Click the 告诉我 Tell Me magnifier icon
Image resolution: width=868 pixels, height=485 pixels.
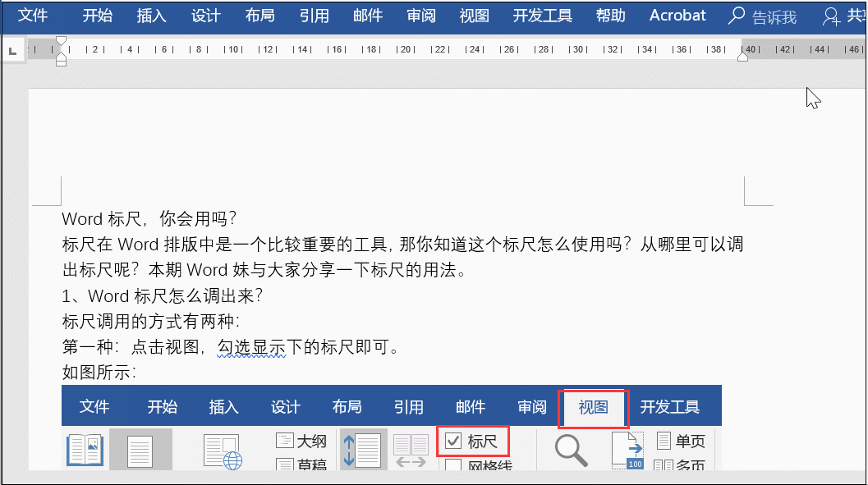tap(738, 16)
